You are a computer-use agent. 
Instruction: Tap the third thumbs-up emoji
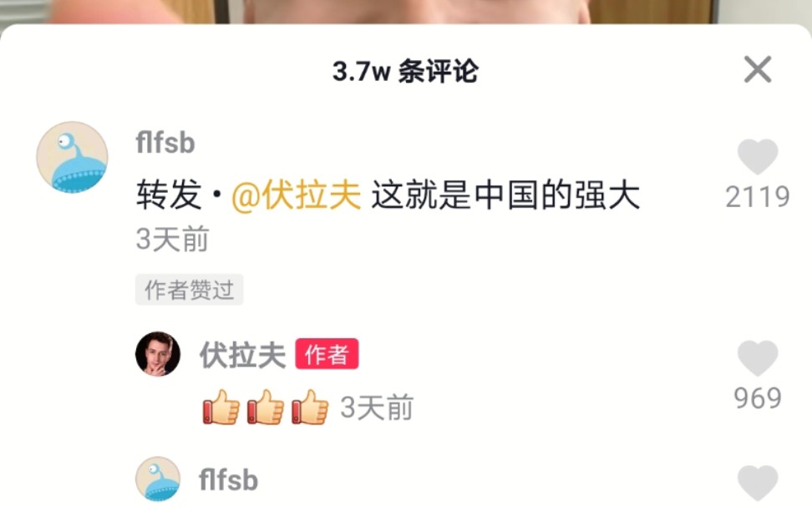click(310, 407)
